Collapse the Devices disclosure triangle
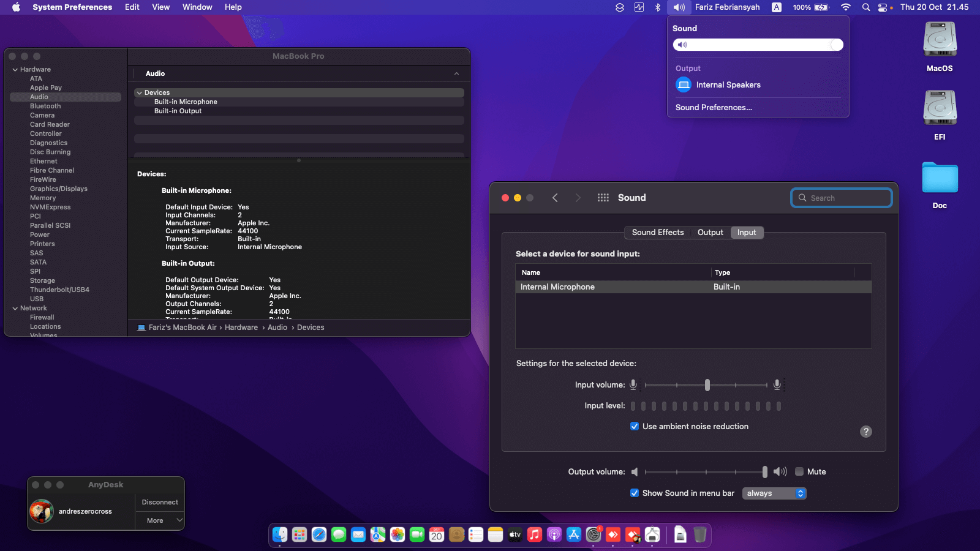The image size is (980, 551). (x=140, y=93)
